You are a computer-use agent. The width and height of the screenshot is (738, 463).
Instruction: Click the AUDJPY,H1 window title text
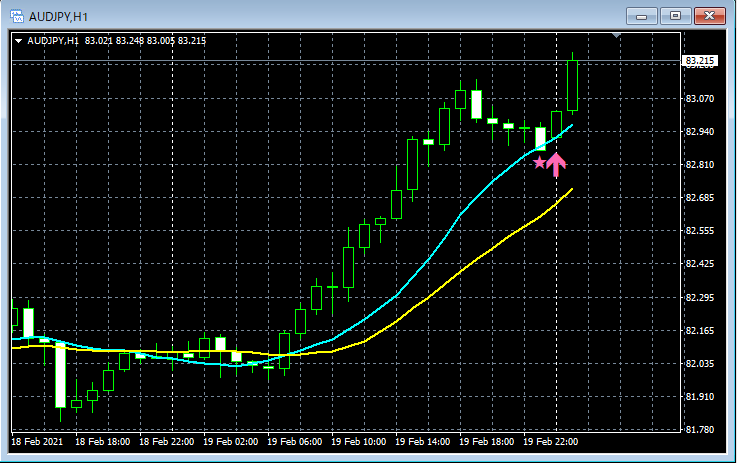58,17
